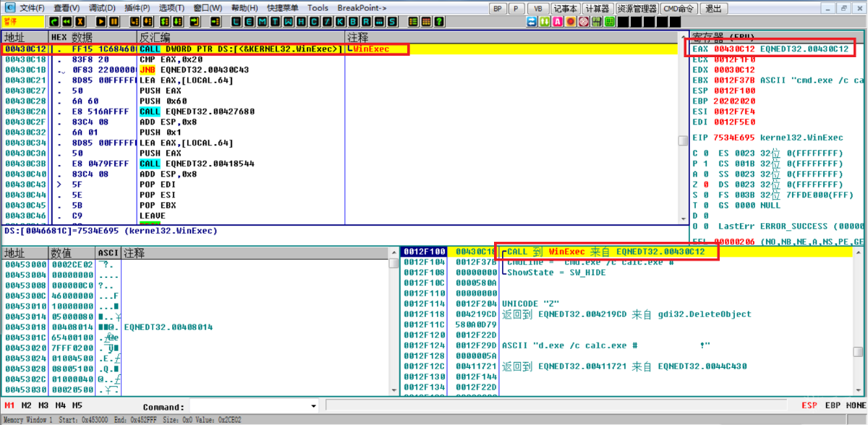Open the Executable Modules window (E icon)

(x=249, y=22)
